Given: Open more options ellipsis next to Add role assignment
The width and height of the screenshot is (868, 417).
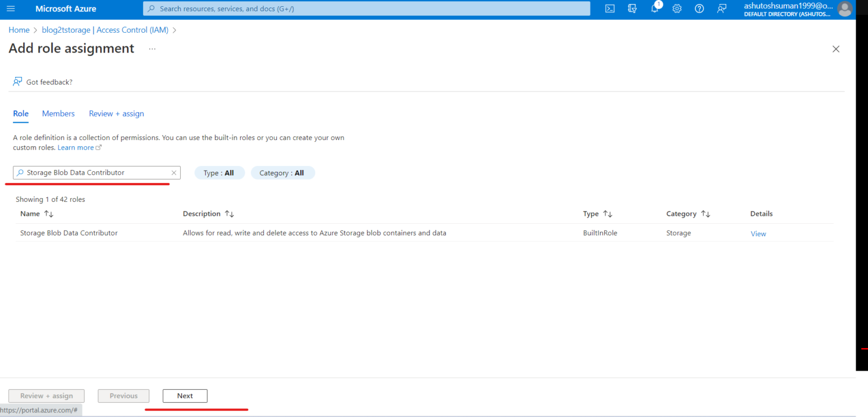Looking at the screenshot, I should coord(151,49).
